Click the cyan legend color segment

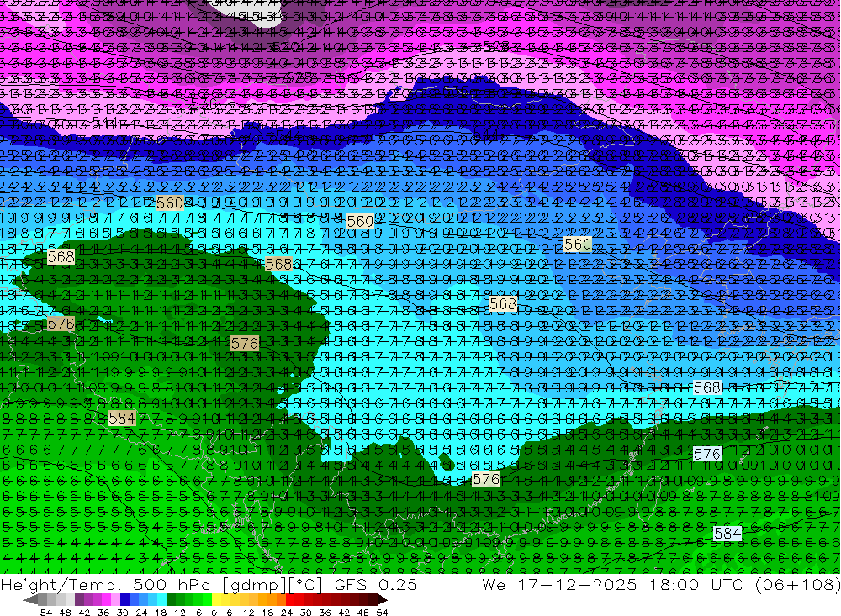coord(161,600)
